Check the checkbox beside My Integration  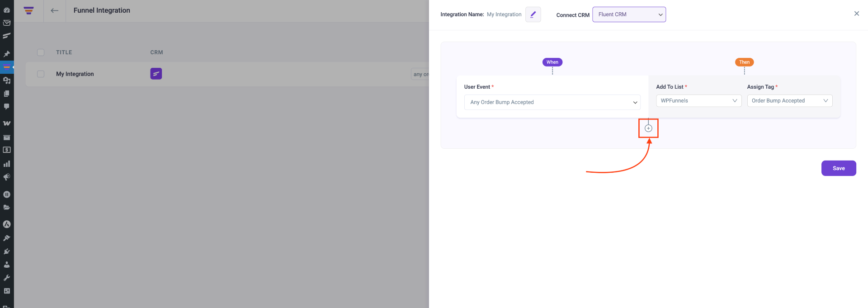click(x=40, y=74)
